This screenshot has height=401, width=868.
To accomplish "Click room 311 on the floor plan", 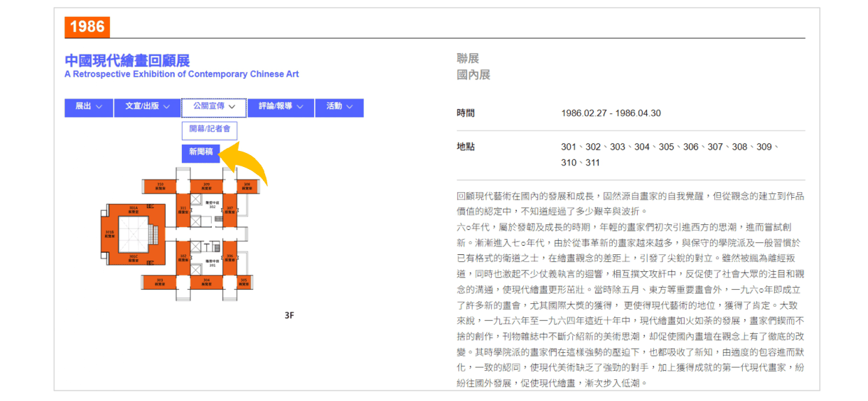I will pos(183,210).
